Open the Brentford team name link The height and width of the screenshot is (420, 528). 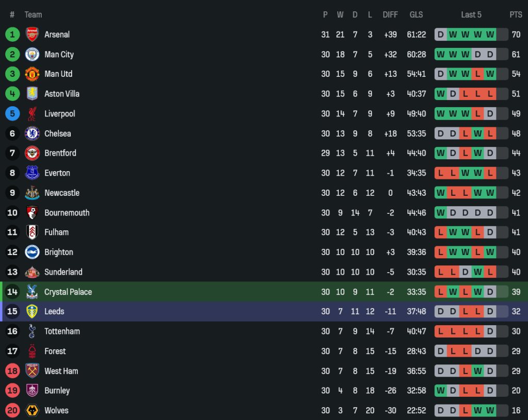(60, 153)
